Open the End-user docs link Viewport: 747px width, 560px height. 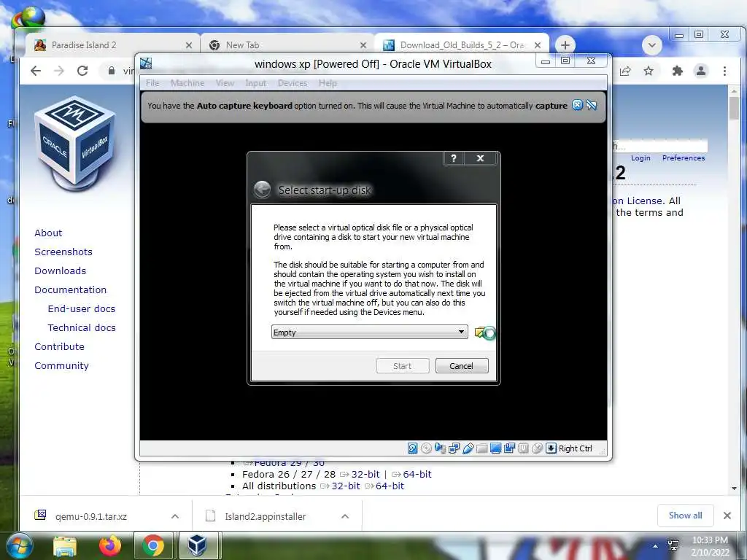82,308
